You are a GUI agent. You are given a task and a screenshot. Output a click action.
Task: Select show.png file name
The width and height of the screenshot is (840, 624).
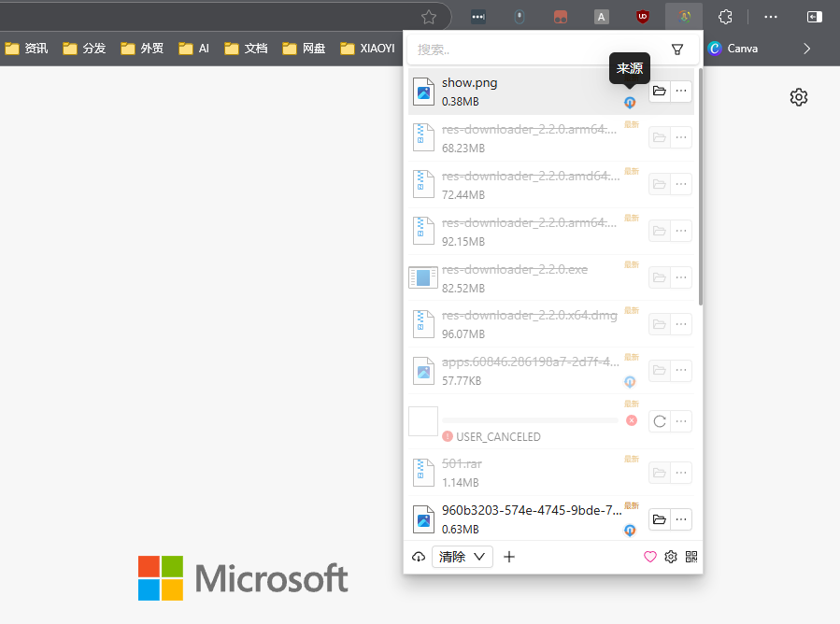[x=469, y=82]
